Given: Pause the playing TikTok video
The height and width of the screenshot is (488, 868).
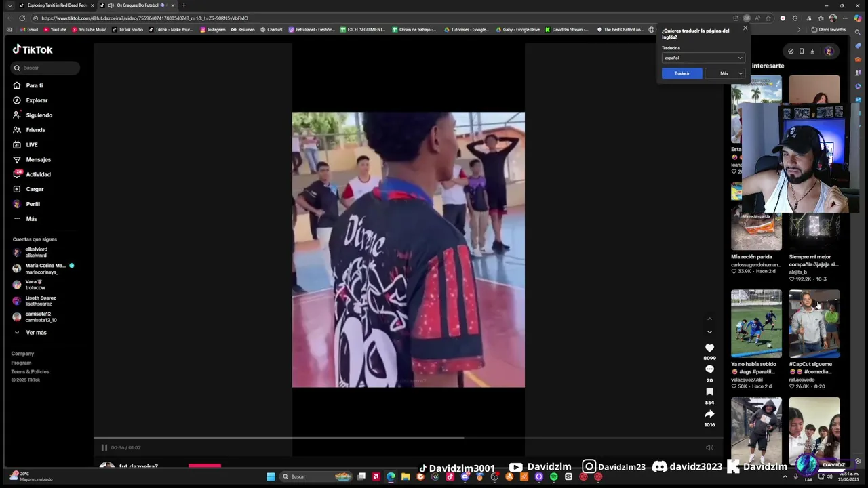Looking at the screenshot, I should pos(104,447).
